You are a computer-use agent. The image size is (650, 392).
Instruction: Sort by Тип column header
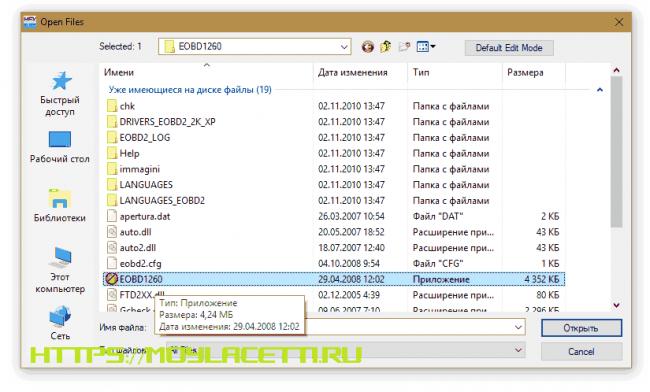point(421,73)
